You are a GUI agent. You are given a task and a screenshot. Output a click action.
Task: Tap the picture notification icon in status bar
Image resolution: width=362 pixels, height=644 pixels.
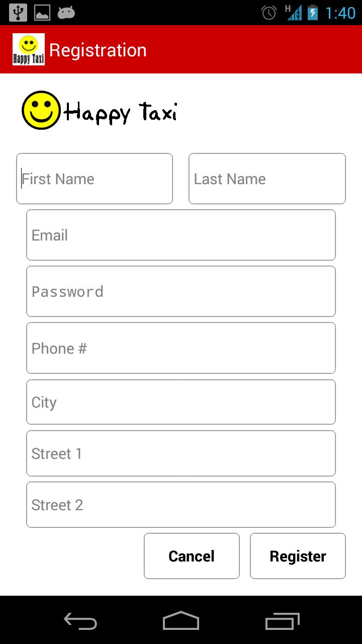tap(42, 13)
